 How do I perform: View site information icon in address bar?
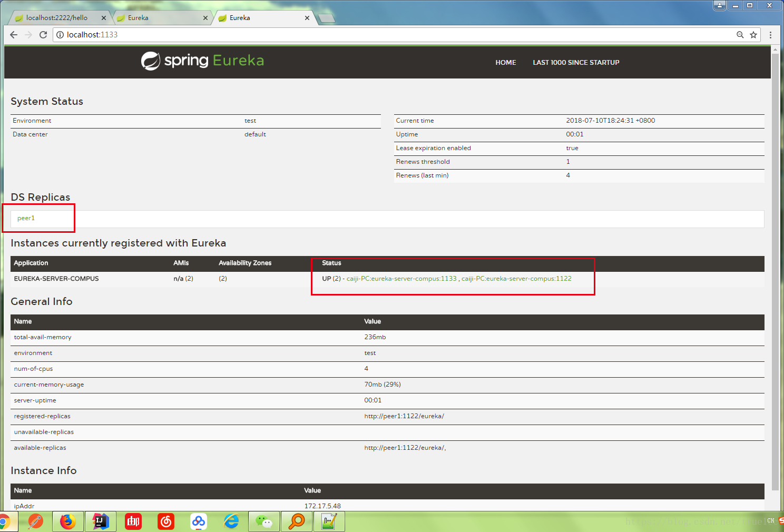tap(60, 35)
